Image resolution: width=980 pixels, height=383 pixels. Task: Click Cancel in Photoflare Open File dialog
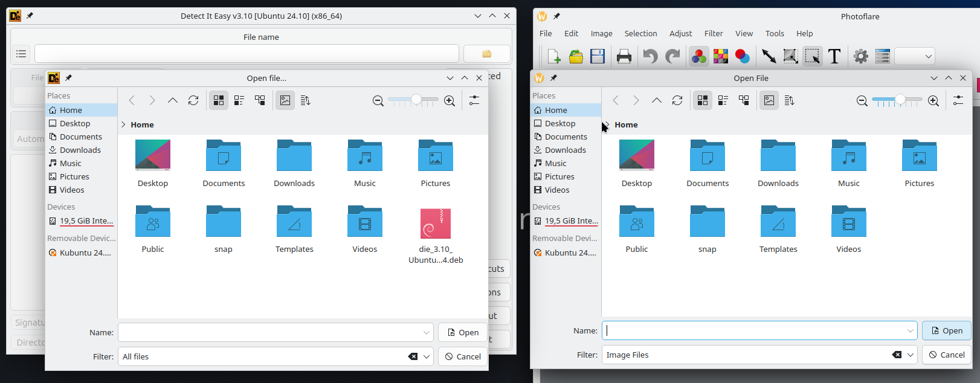pos(947,355)
